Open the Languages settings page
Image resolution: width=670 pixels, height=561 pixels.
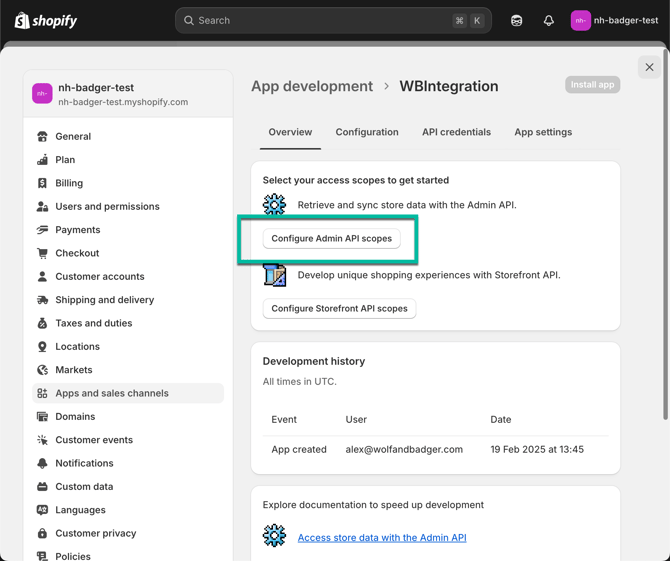click(128, 510)
